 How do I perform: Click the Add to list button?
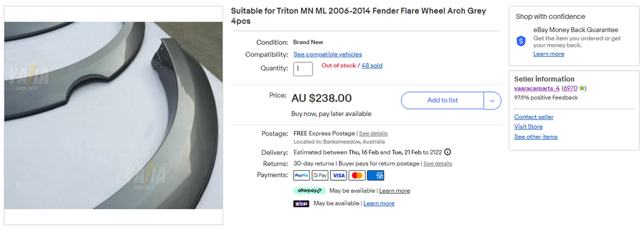coord(442,100)
